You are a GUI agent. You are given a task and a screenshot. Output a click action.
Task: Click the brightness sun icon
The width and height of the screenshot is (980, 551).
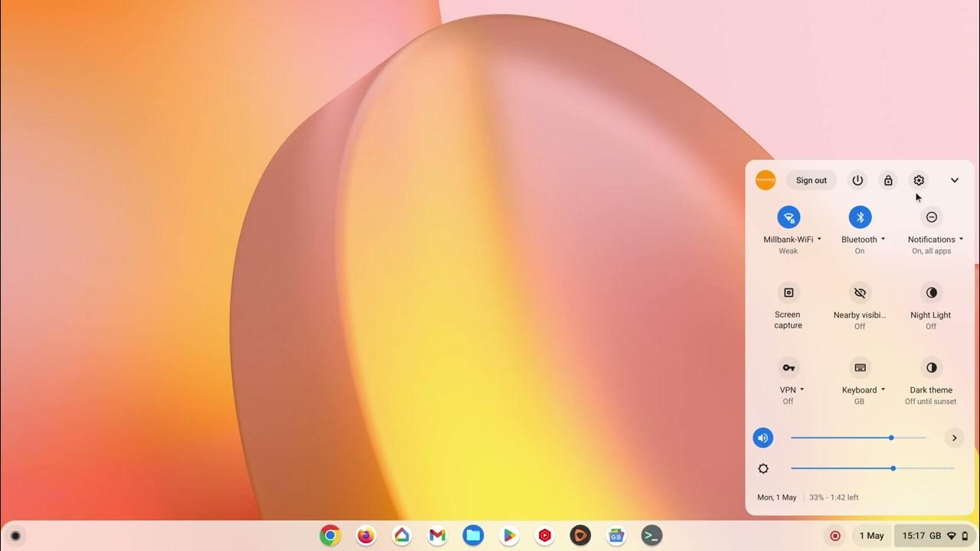763,468
